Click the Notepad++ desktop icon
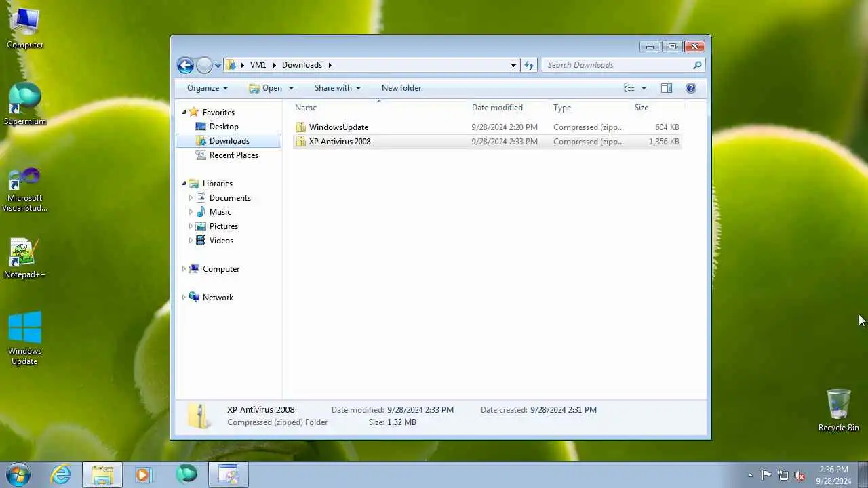 25,258
